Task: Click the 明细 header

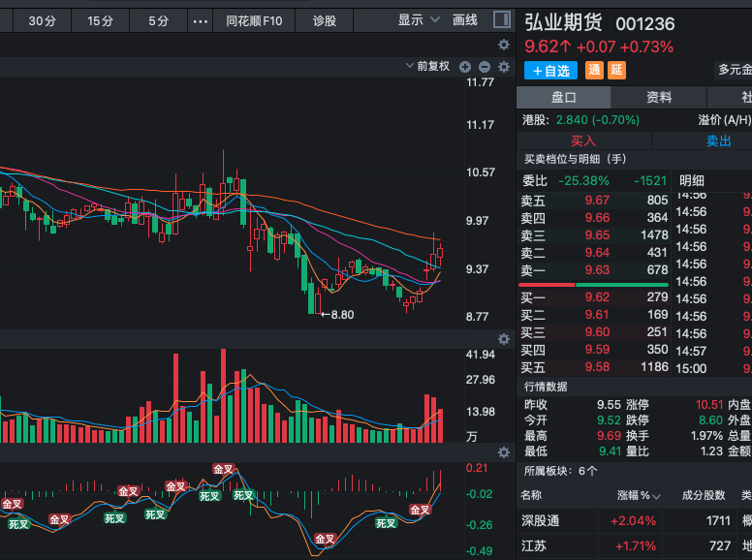Action: [692, 181]
